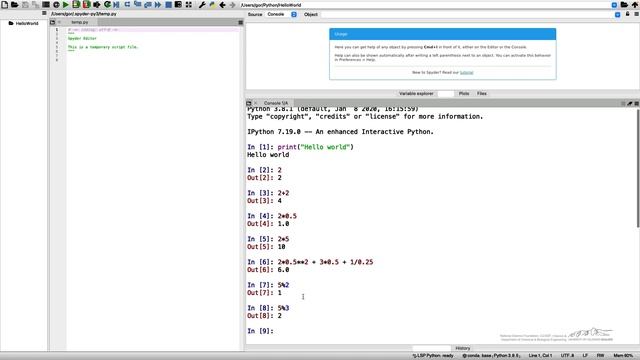Toggle the Help pane lock icon
Image resolution: width=640 pixels, height=360 pixels.
628,14
